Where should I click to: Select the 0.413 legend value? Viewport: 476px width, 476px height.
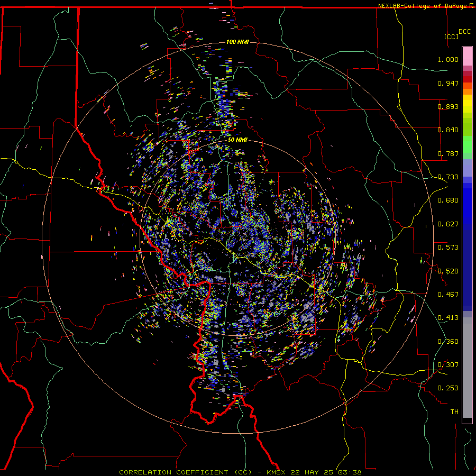[x=448, y=318]
